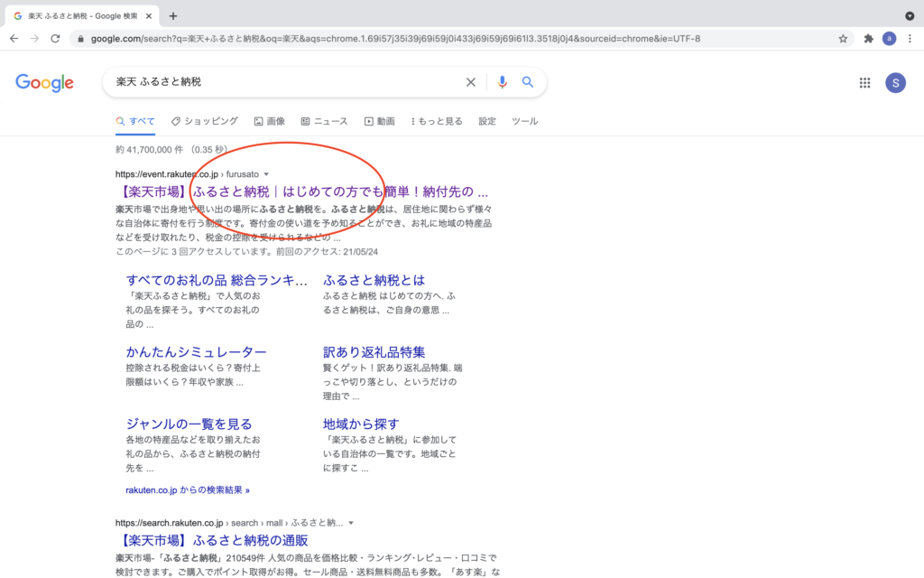Bookmark this page with the star icon

pos(843,39)
